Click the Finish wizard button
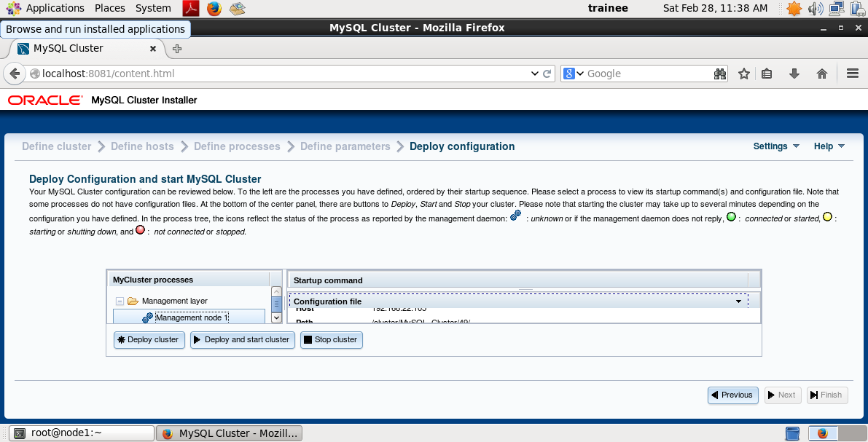The image size is (868, 442). (x=827, y=395)
